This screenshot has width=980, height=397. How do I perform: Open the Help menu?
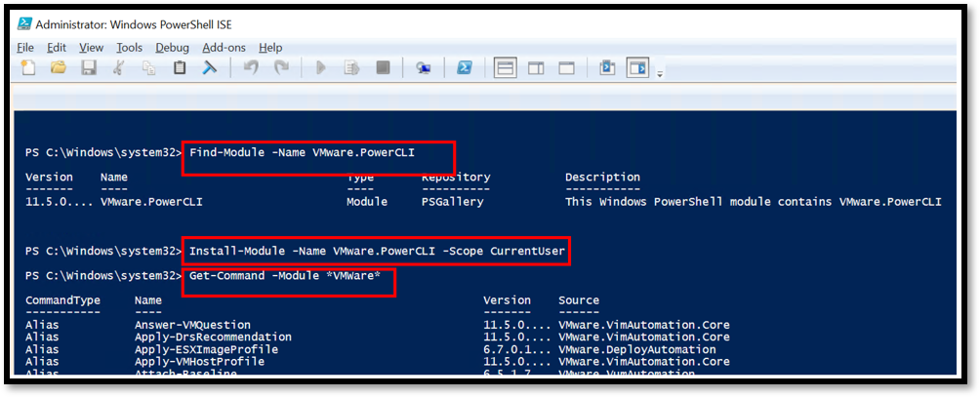point(270,48)
